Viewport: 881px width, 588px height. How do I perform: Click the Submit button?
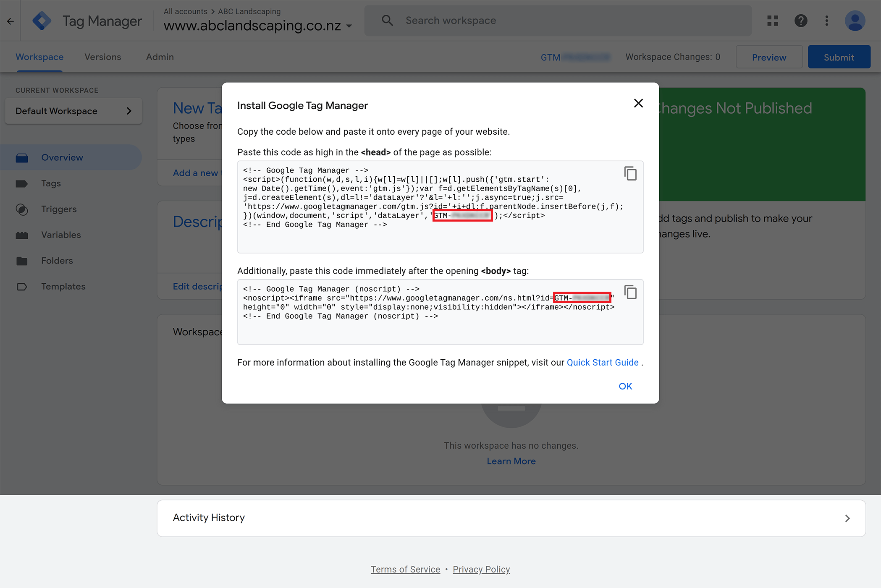click(839, 57)
